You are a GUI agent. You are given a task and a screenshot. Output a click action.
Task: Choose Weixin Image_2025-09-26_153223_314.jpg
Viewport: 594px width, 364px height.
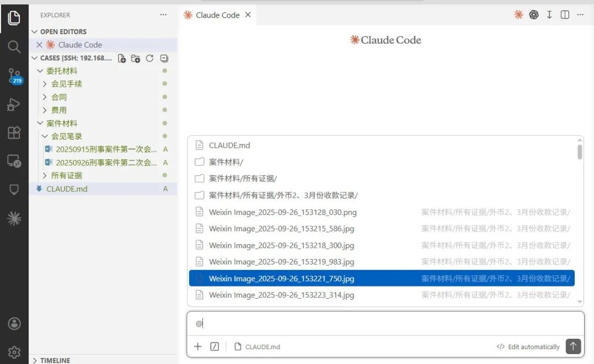click(382, 295)
